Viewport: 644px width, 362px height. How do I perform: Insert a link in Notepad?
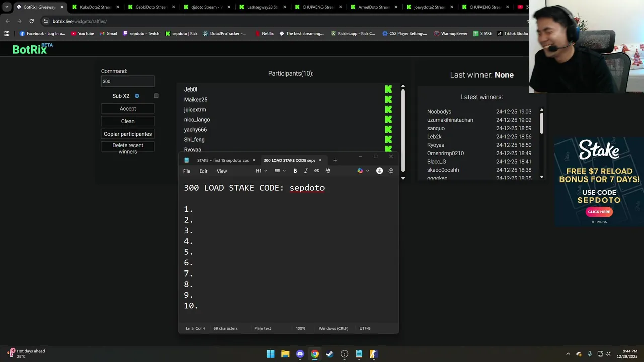coord(317,171)
